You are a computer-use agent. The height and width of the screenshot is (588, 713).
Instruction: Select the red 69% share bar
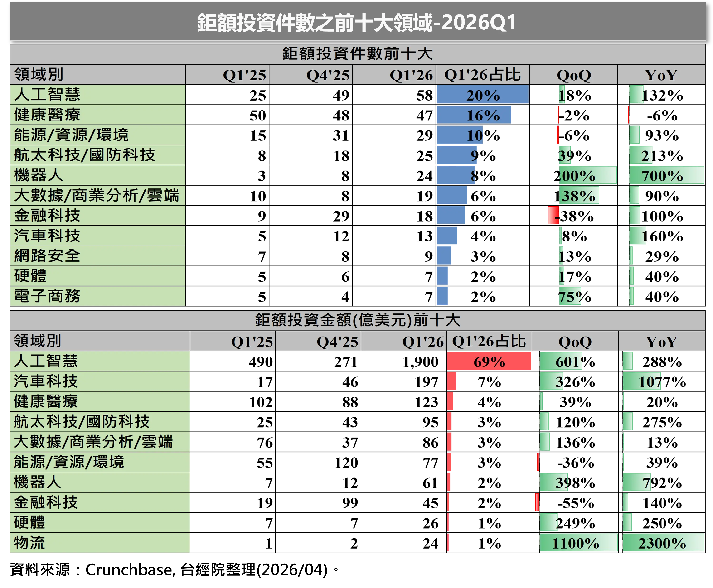(489, 361)
